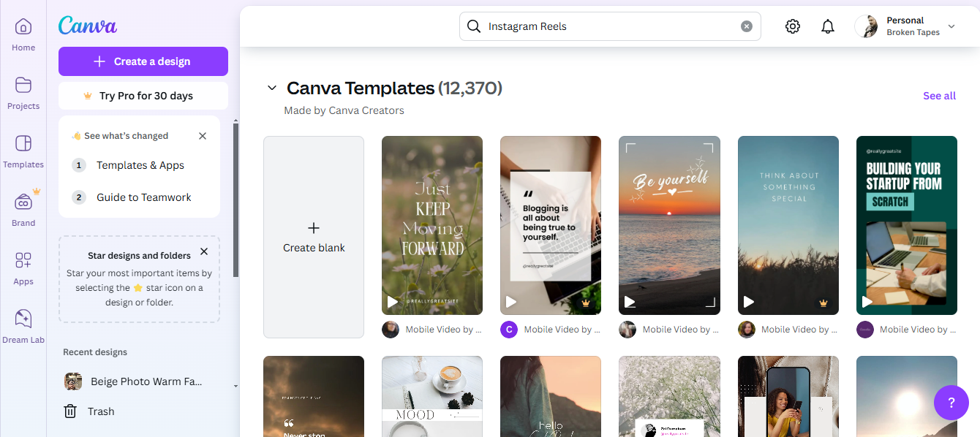Open Think About Something Special template
This screenshot has width=980, height=437.
788,225
